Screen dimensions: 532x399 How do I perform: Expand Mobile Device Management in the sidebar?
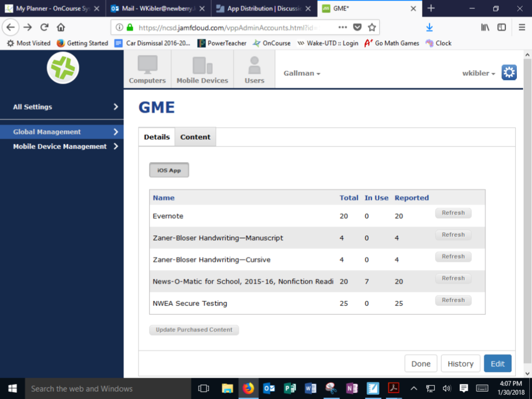click(62, 146)
